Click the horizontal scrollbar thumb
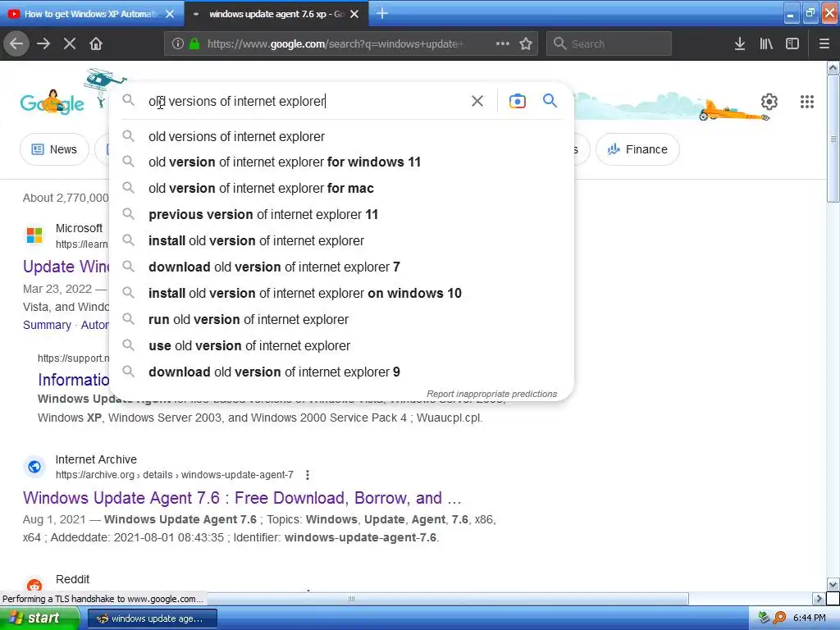 (351, 598)
